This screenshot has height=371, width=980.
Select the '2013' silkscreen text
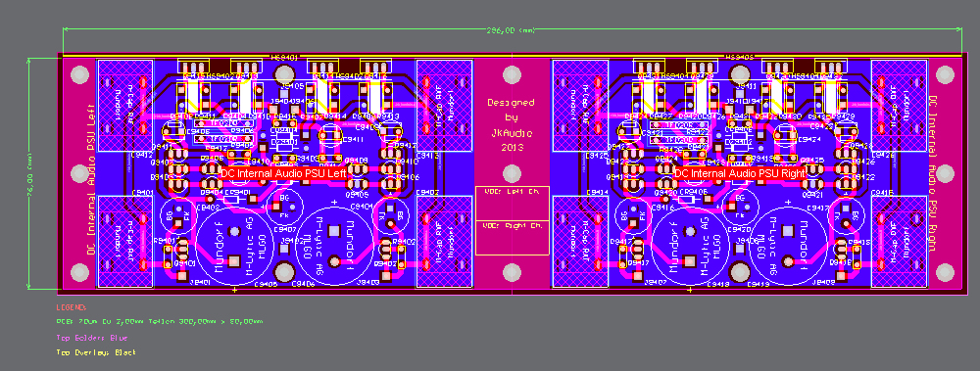coord(512,148)
